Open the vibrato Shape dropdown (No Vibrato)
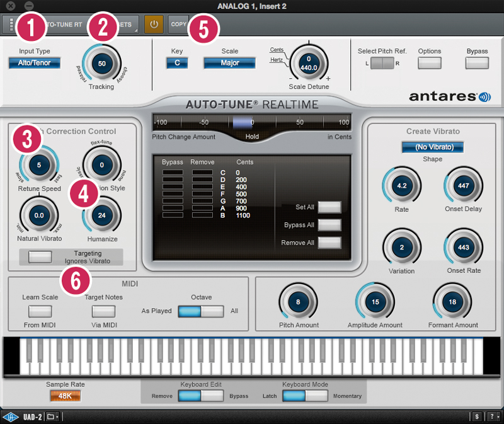The width and height of the screenshot is (504, 424). click(433, 147)
